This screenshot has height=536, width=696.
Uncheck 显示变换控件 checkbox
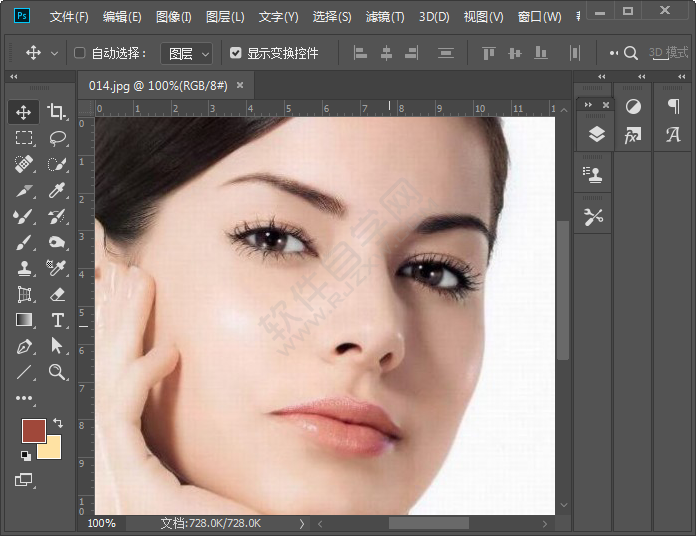[x=235, y=53]
